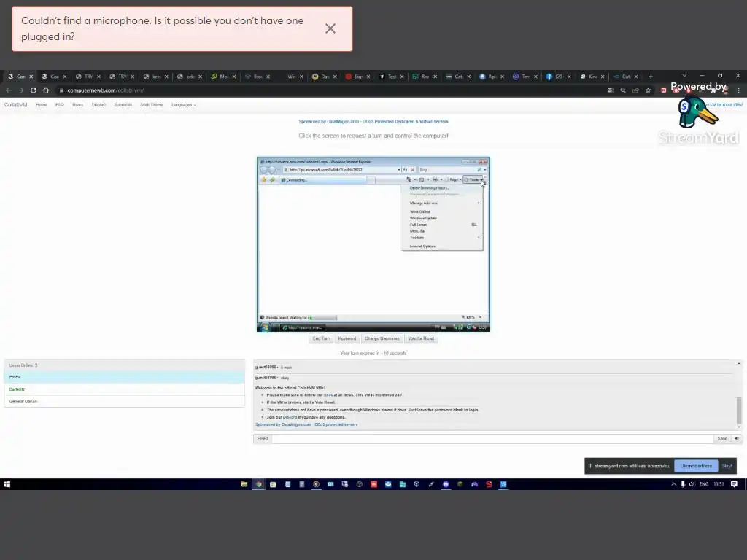Open the Discord nav link

point(98,105)
